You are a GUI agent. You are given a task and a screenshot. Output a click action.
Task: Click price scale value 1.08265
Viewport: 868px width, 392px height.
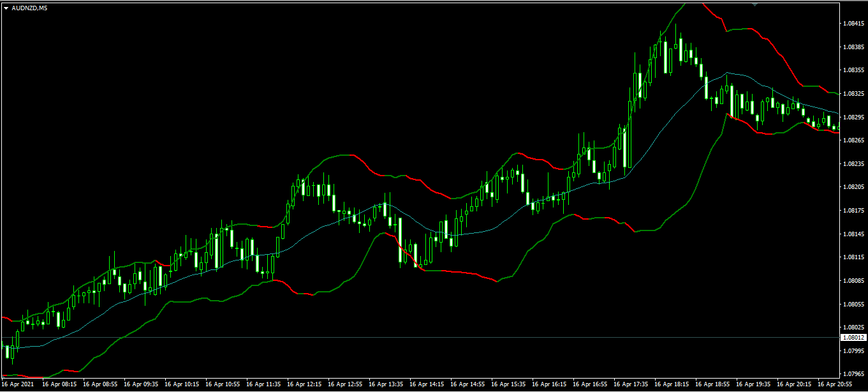[853, 140]
